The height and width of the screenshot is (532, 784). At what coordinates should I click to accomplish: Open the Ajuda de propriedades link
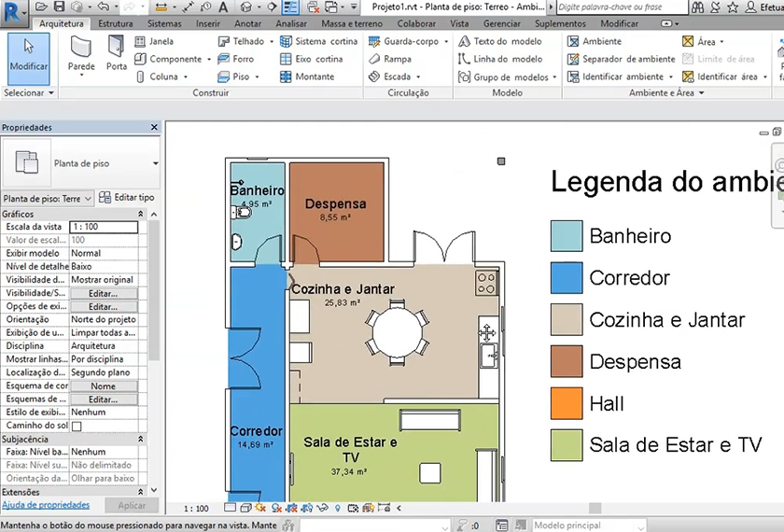click(46, 505)
